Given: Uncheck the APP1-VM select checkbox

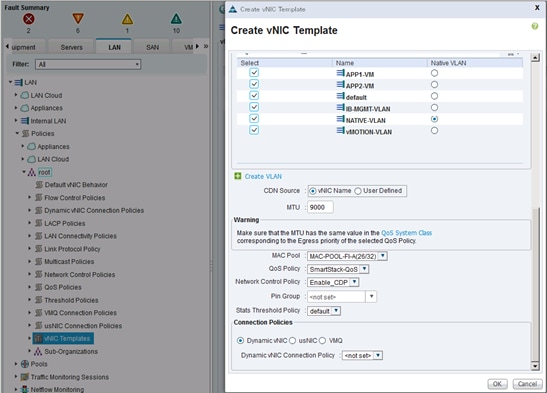Looking at the screenshot, I should point(254,73).
